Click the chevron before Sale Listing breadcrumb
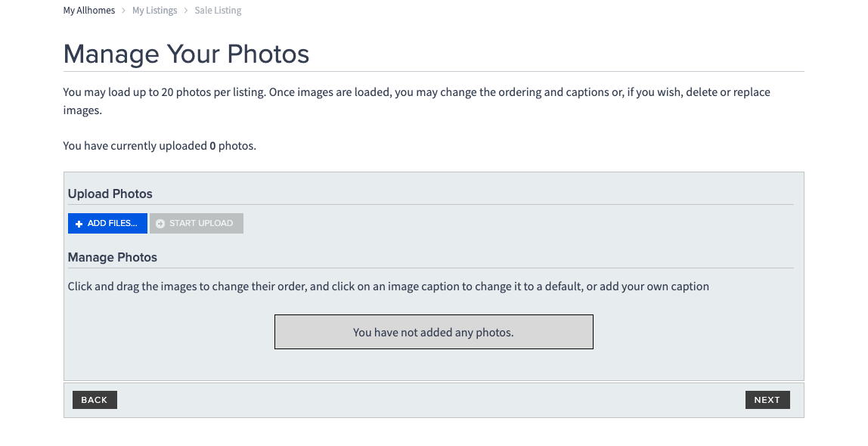 coord(186,10)
